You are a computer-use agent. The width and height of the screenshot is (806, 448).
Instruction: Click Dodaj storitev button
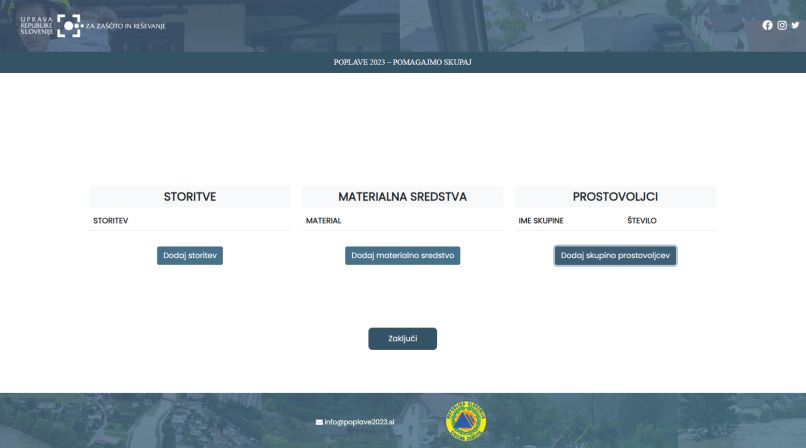(190, 255)
